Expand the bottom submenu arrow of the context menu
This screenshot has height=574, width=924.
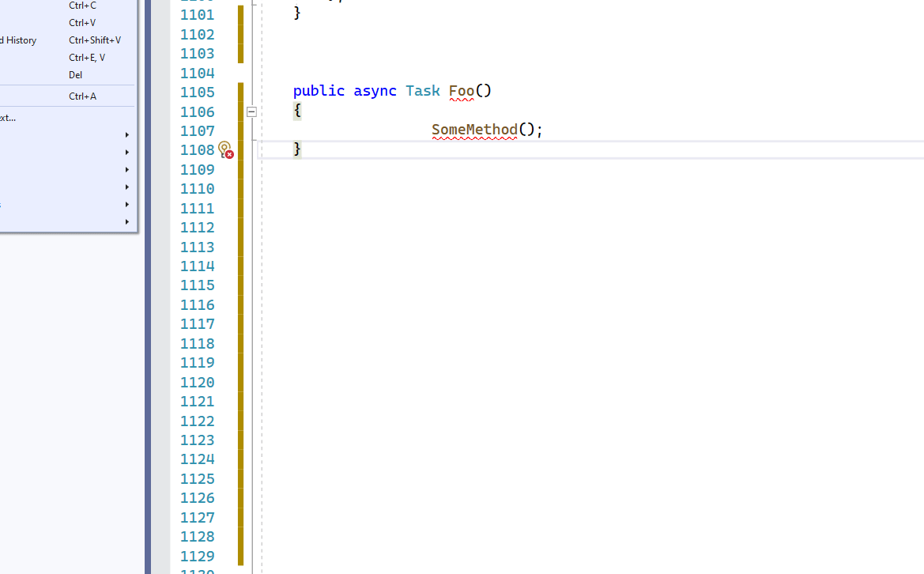[x=126, y=221]
